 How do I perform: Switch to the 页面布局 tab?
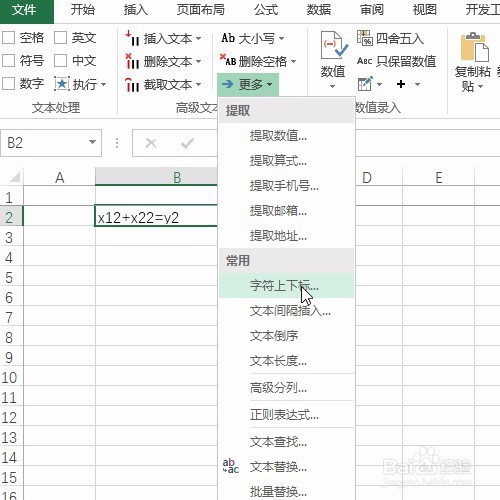click(x=200, y=10)
